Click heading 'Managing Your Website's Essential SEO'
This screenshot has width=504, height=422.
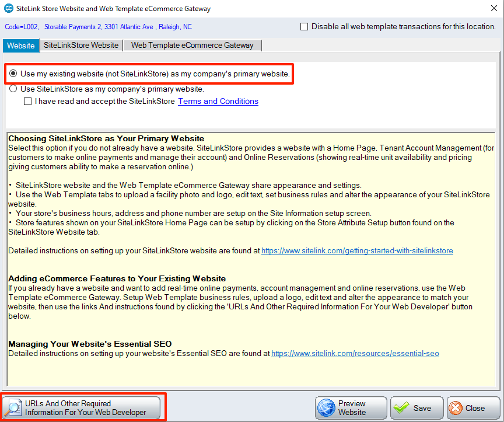(90, 344)
